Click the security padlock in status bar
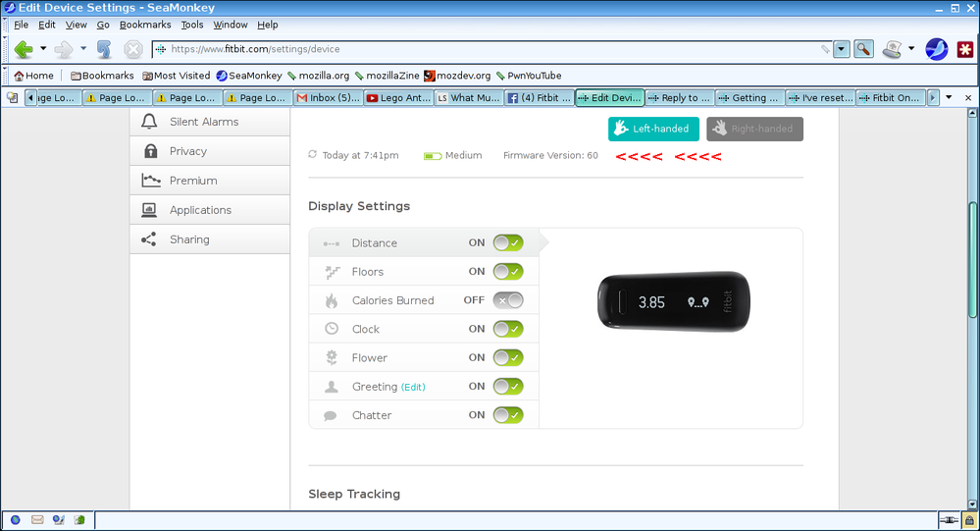The height and width of the screenshot is (531, 980). coord(969,520)
